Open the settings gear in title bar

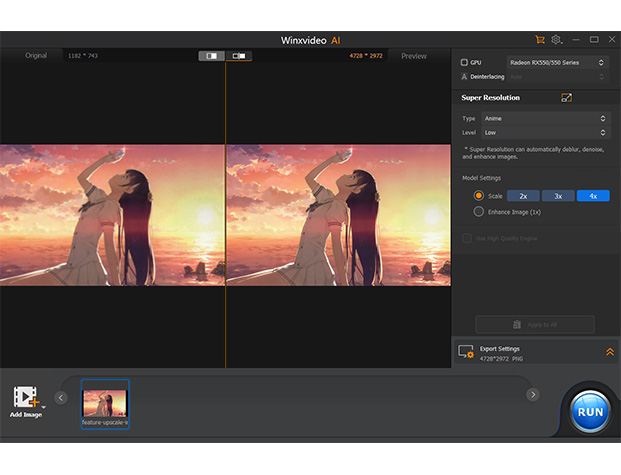(556, 39)
